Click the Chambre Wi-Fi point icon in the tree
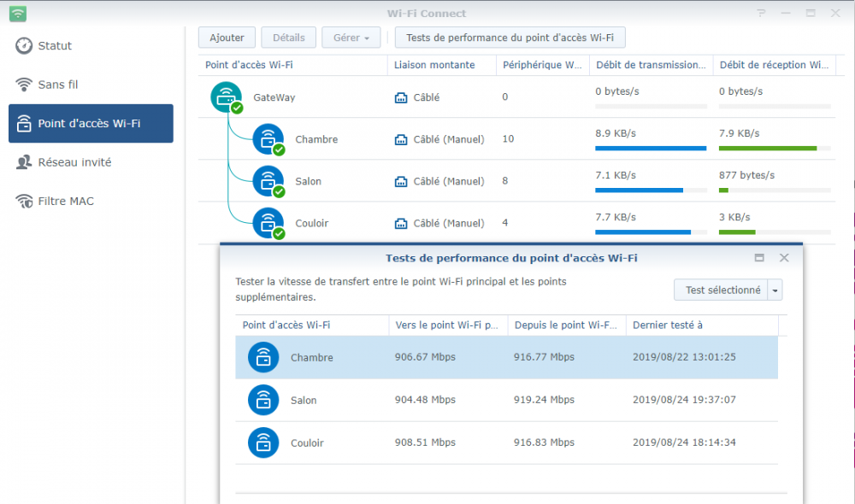 click(268, 139)
